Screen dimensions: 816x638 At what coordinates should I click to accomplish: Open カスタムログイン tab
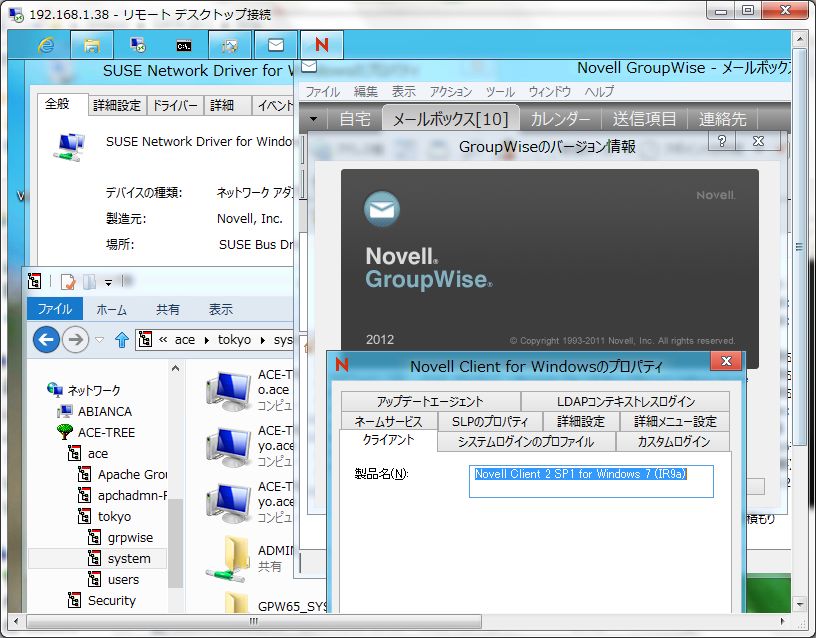(x=673, y=441)
